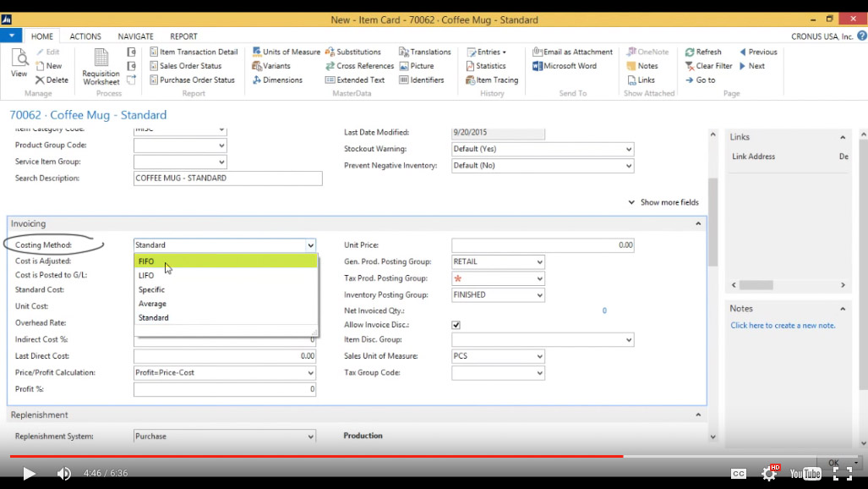This screenshot has height=489, width=868.
Task: Open the Requisition Worksheet
Action: (x=101, y=67)
